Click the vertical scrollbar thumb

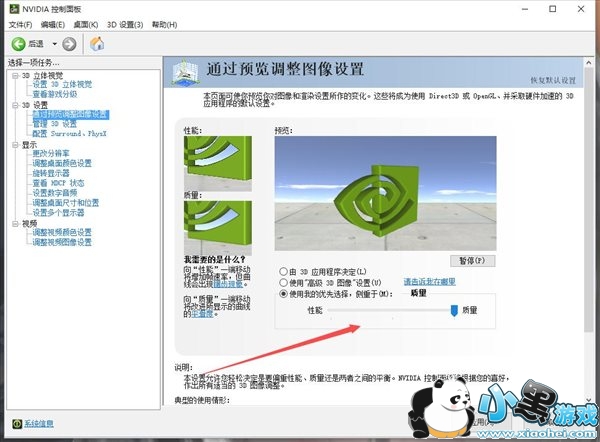pyautogui.click(x=589, y=200)
